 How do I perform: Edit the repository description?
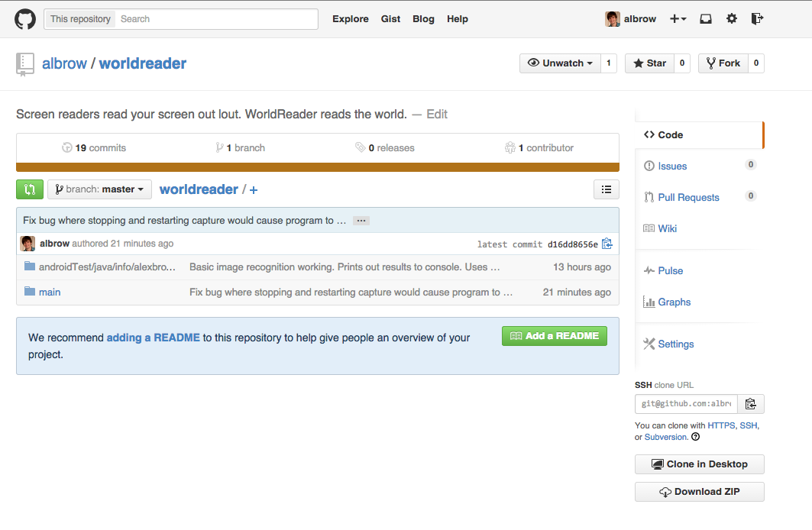pos(436,115)
